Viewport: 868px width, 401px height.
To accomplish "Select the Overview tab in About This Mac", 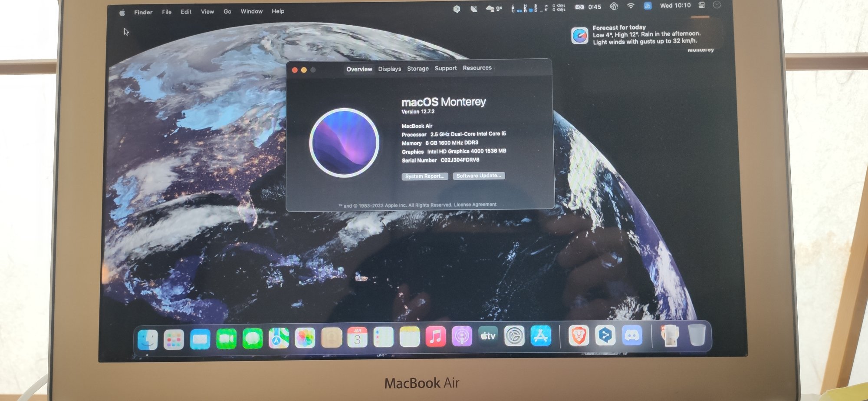I will [359, 69].
